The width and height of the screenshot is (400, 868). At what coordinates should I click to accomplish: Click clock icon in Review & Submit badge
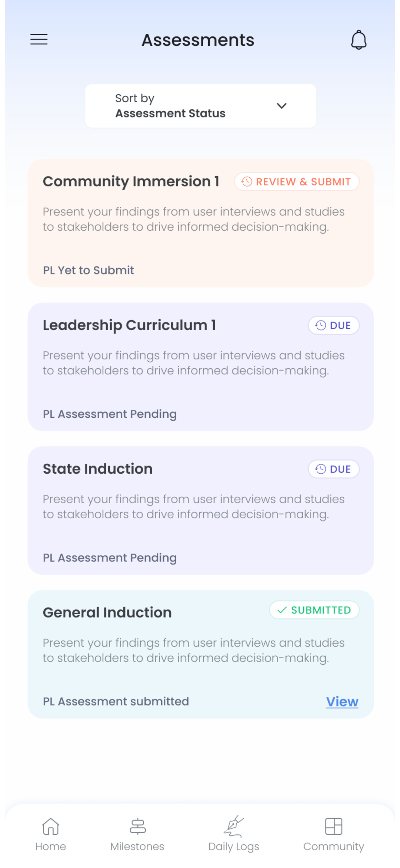247,182
